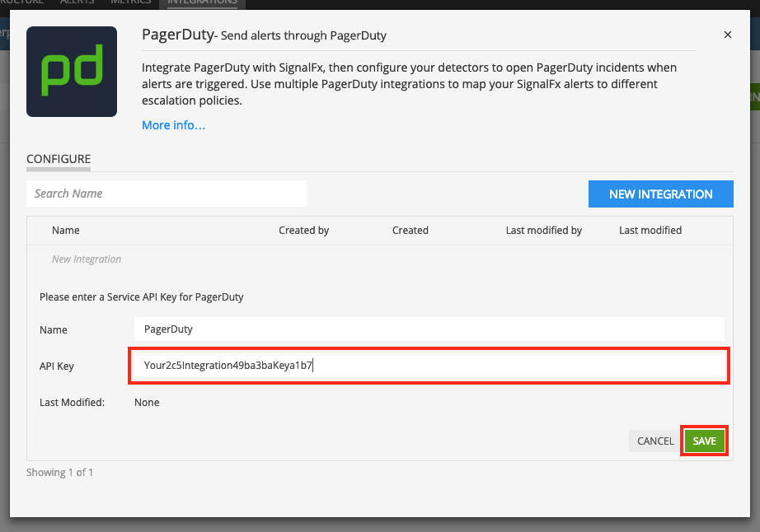Click the Name field containing PagerDuty
Viewport: 760px width, 532px height.
(429, 329)
